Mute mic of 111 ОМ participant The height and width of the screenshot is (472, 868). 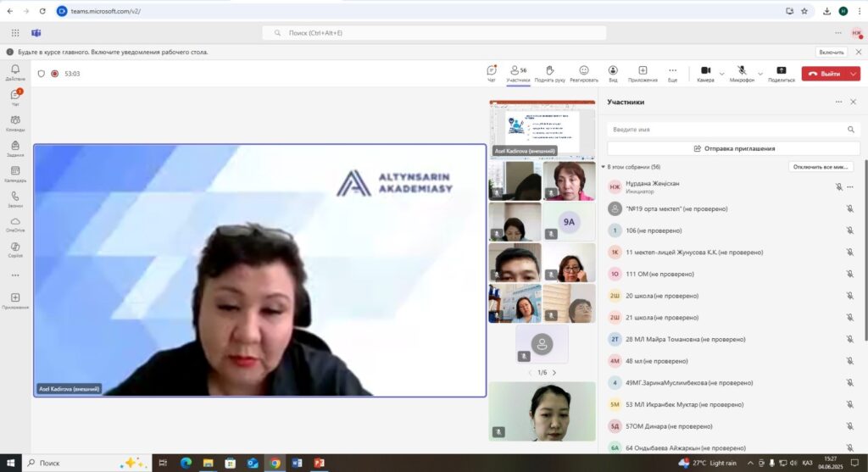point(849,274)
